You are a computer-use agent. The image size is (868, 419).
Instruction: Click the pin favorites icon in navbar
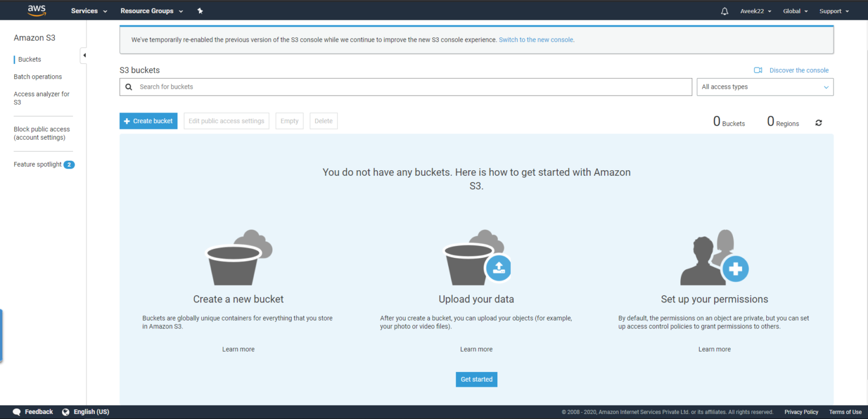[200, 10]
